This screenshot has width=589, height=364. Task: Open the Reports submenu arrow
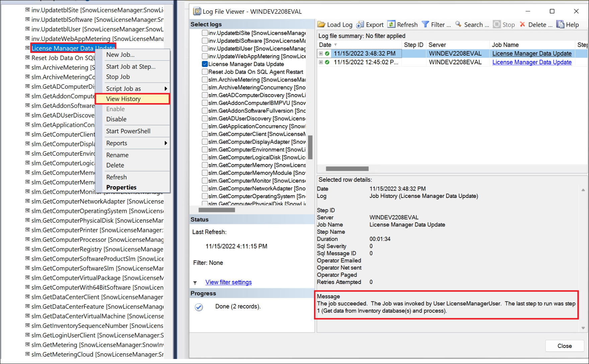pyautogui.click(x=165, y=143)
